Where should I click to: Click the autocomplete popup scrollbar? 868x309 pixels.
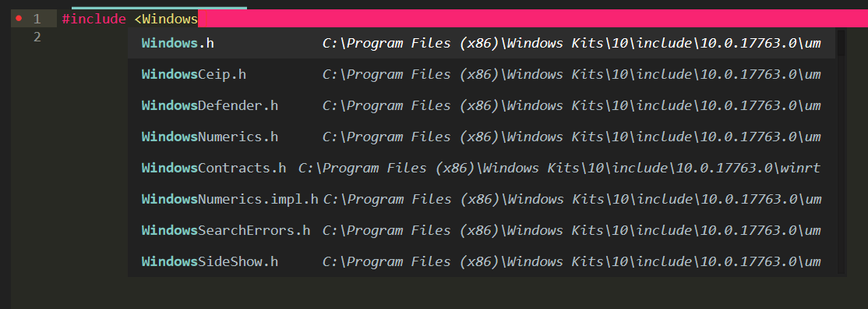click(840, 42)
